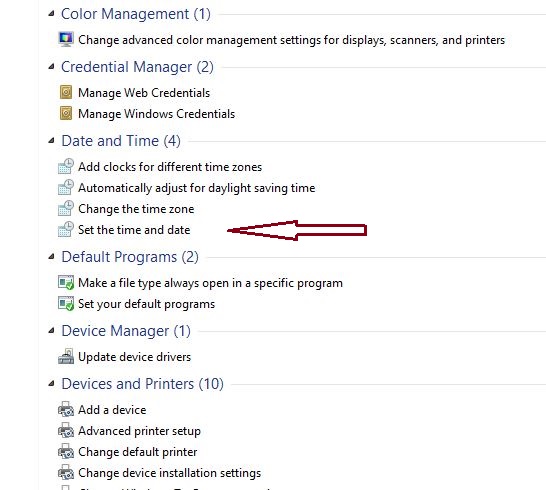Open Change the time zone
The height and width of the screenshot is (490, 546).
136,209
